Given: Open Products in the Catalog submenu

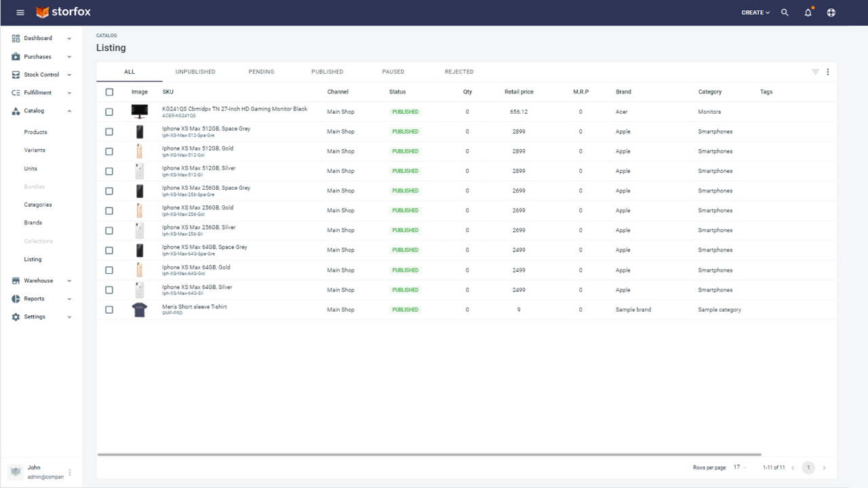Looking at the screenshot, I should tap(35, 132).
